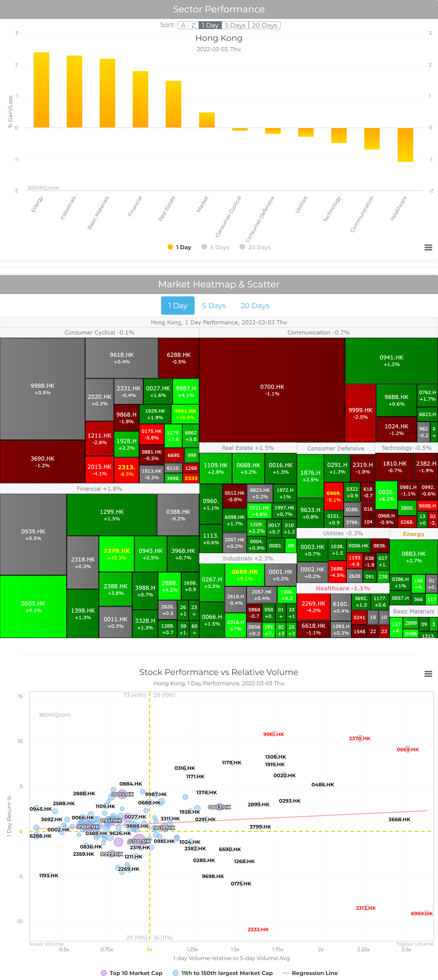Select the 0003.HK Utilities tile

[313, 550]
